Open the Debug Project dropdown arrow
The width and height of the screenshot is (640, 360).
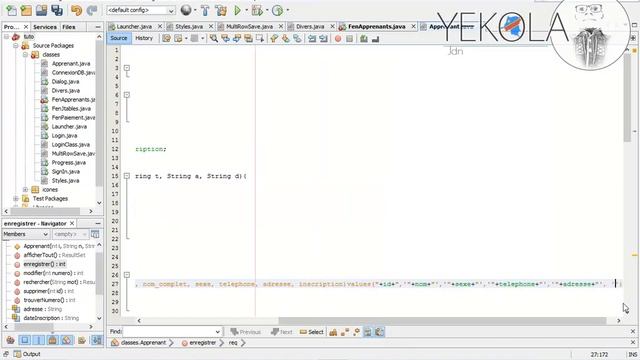pyautogui.click(x=267, y=10)
